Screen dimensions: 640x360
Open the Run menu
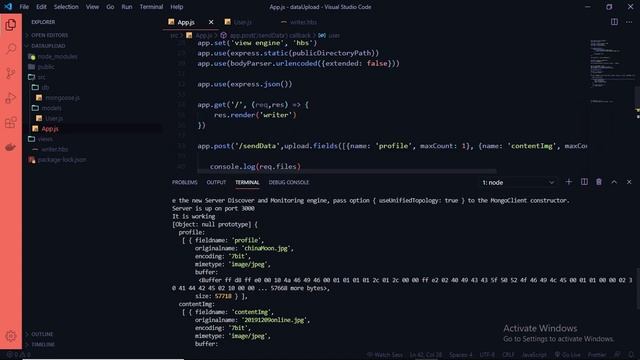127,7
